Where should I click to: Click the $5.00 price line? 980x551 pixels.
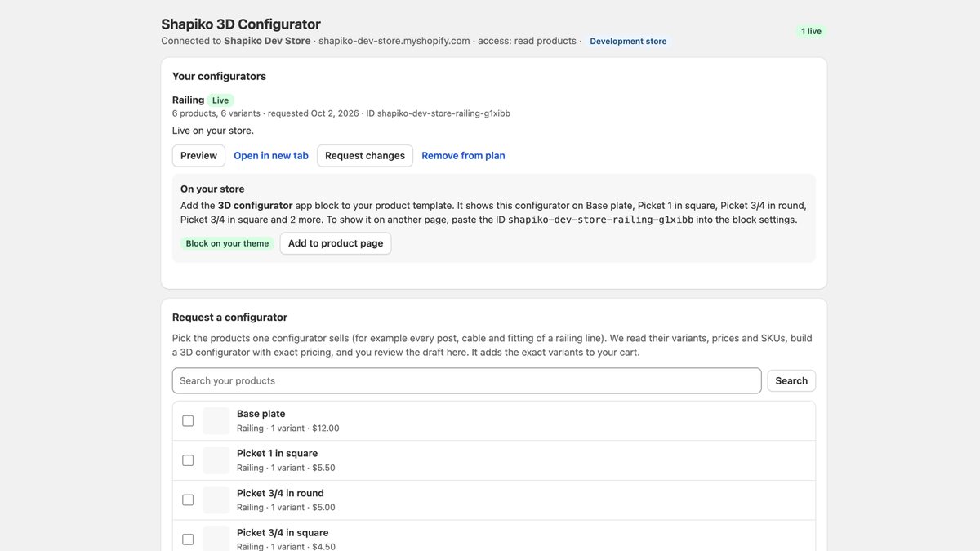pos(286,508)
